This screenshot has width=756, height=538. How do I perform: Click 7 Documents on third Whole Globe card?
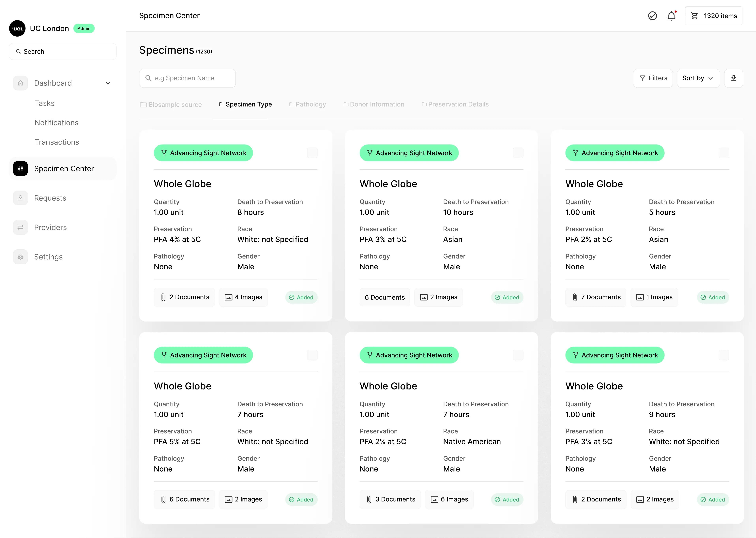click(x=597, y=297)
